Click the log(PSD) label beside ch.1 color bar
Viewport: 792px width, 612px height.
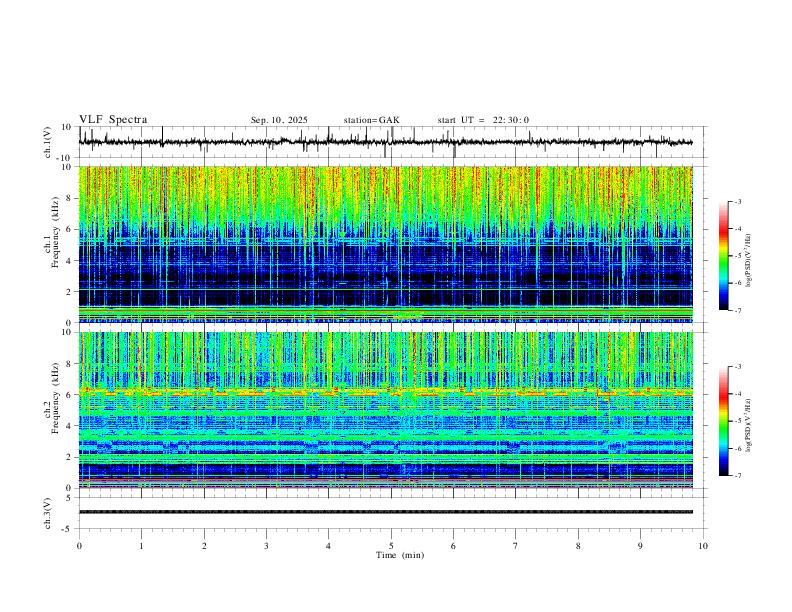coord(748,261)
